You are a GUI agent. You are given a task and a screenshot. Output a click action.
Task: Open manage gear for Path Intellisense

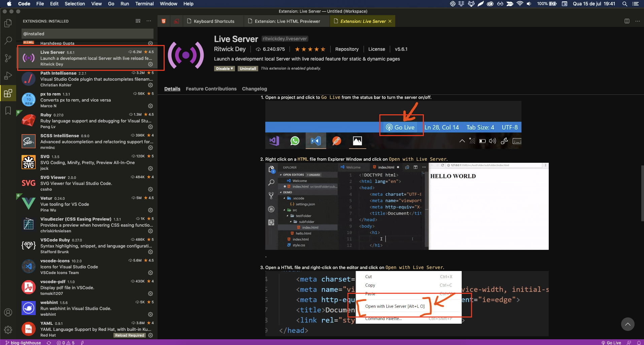click(x=150, y=85)
